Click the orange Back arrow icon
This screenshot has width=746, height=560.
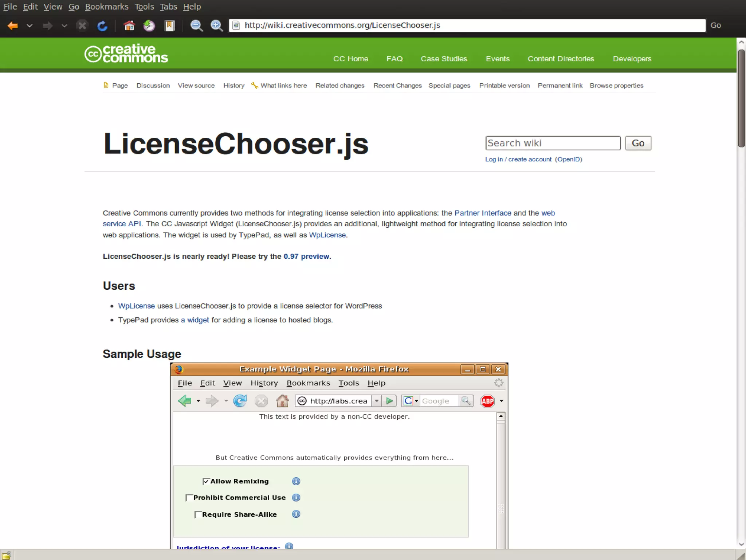pyautogui.click(x=13, y=26)
